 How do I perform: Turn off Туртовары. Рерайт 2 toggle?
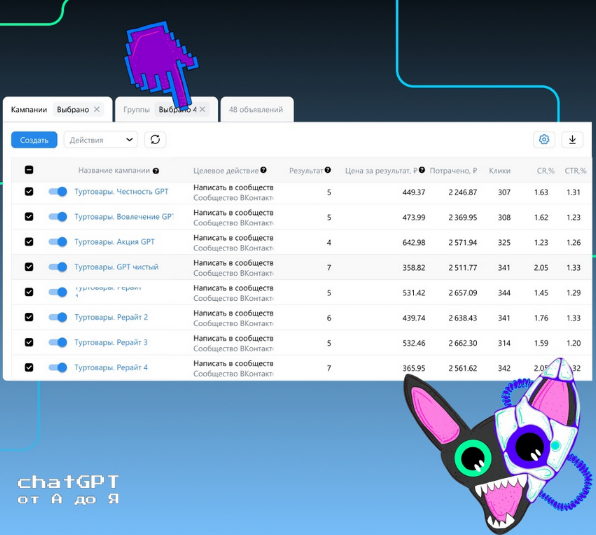(58, 317)
